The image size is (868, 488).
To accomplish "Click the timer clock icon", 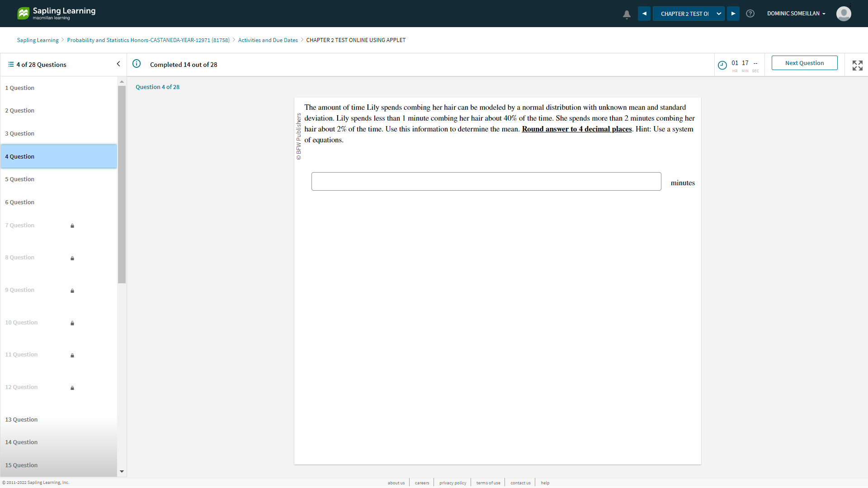I will tap(722, 65).
